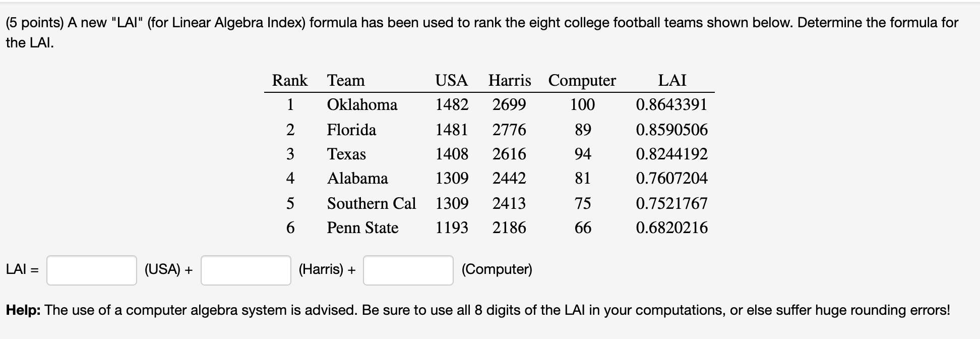Select the Florida team name
The image size is (980, 339).
point(351,130)
